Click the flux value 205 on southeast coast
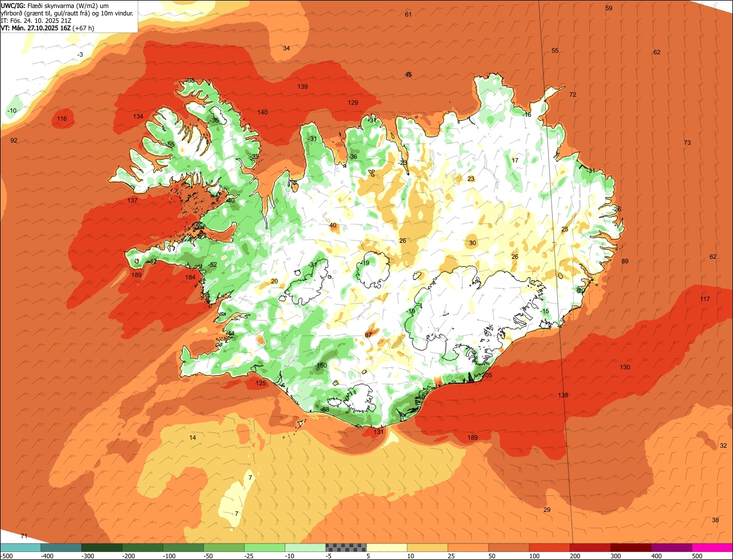Screen dimensions: 733x560 click(487, 375)
